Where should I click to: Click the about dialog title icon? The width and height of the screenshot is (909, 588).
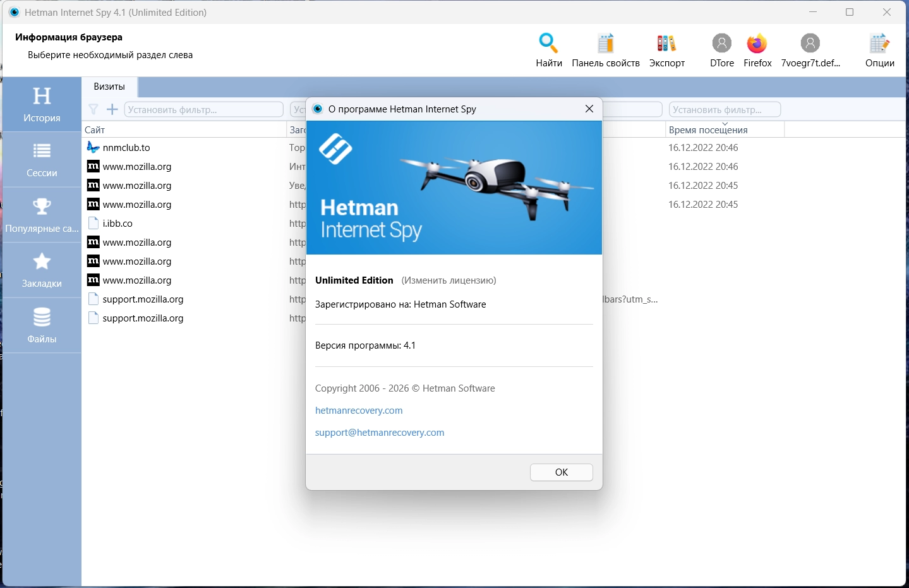coord(318,109)
